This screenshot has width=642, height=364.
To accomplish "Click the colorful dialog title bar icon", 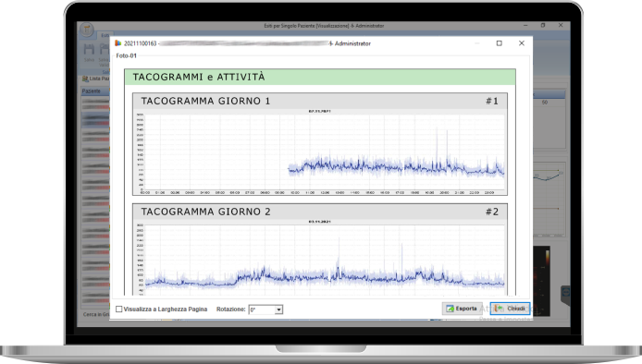I will click(117, 43).
